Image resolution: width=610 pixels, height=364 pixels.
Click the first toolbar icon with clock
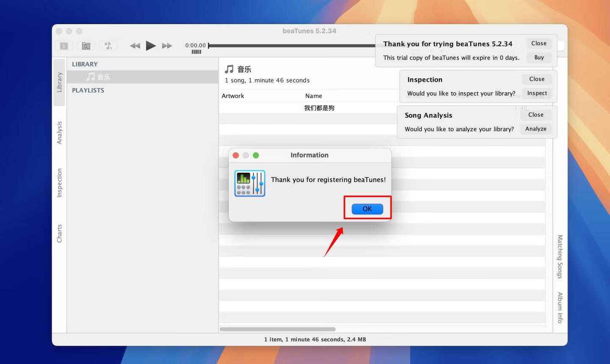click(x=64, y=46)
